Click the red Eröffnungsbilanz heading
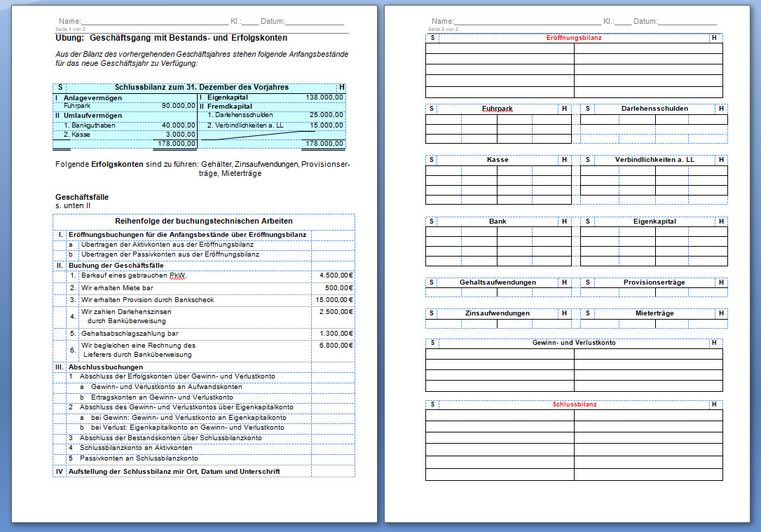Viewport: 761px width, 532px height. point(573,38)
